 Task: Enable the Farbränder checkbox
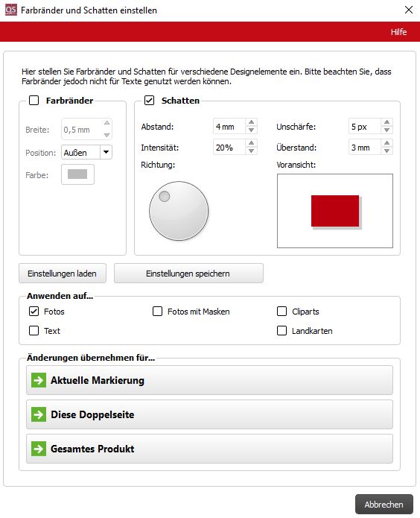click(34, 101)
